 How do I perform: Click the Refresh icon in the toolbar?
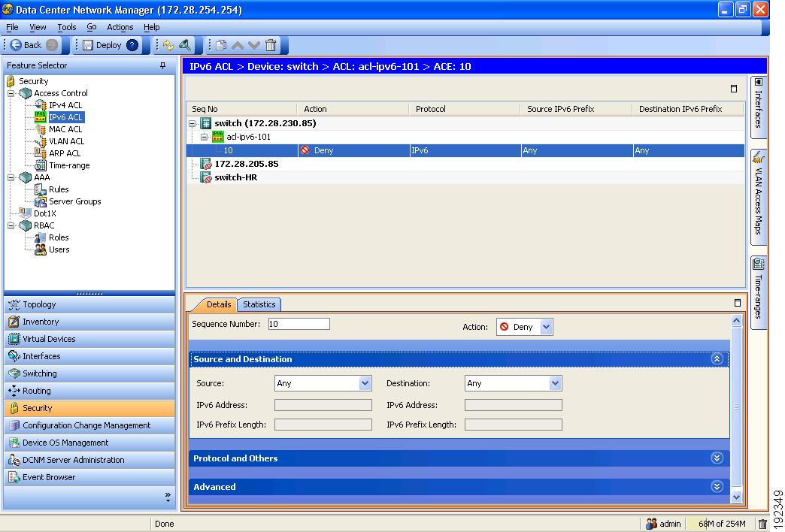click(x=168, y=45)
